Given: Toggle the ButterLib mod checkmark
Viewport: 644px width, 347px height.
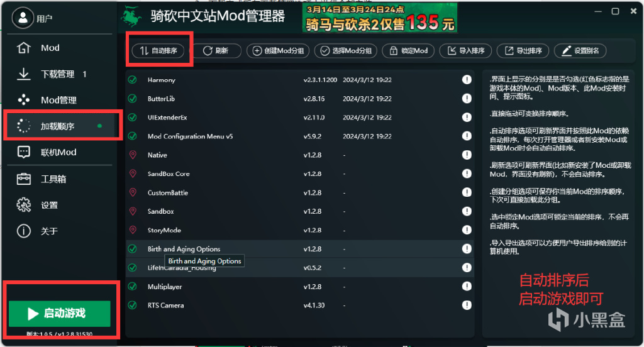Looking at the screenshot, I should tap(132, 99).
